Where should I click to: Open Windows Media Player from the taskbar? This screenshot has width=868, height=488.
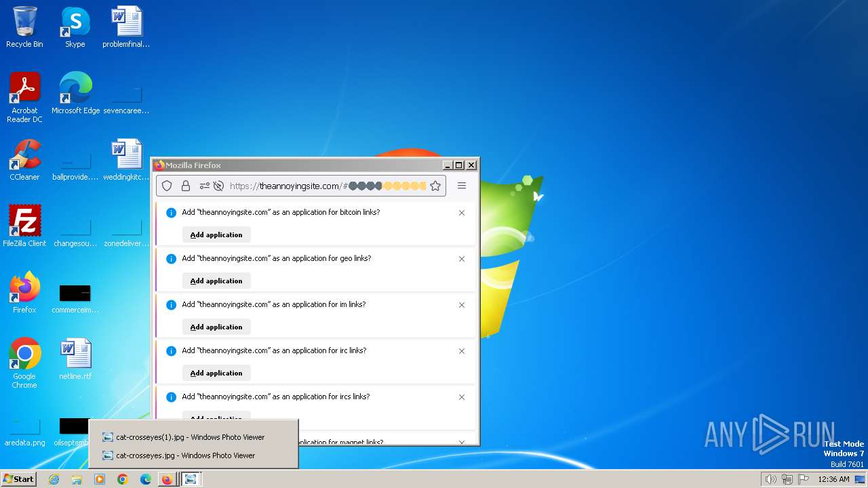pos(100,479)
